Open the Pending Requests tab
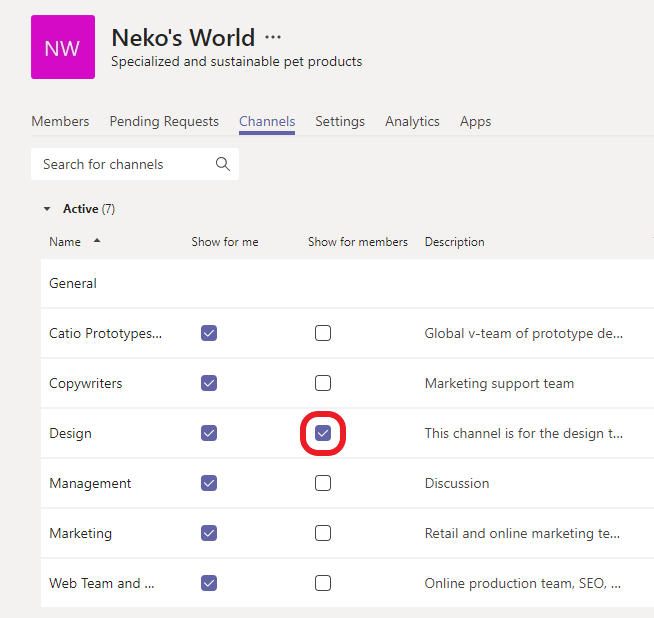 [164, 121]
